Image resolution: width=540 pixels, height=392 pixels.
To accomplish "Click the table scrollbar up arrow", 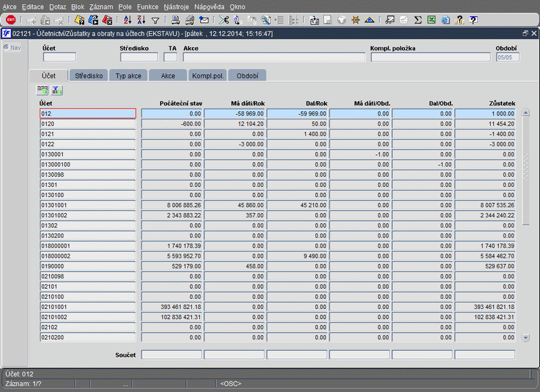I will pos(526,113).
